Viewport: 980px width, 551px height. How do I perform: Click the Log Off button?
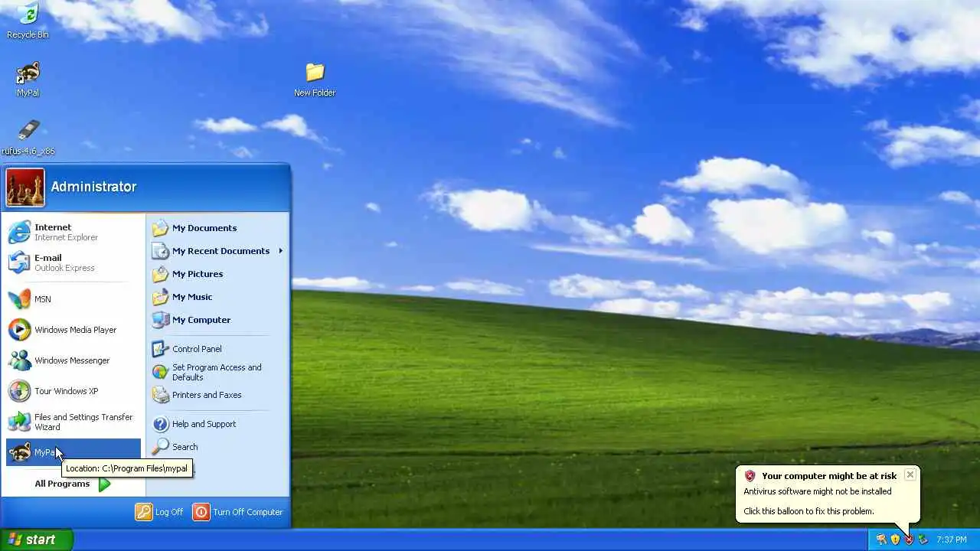(160, 512)
